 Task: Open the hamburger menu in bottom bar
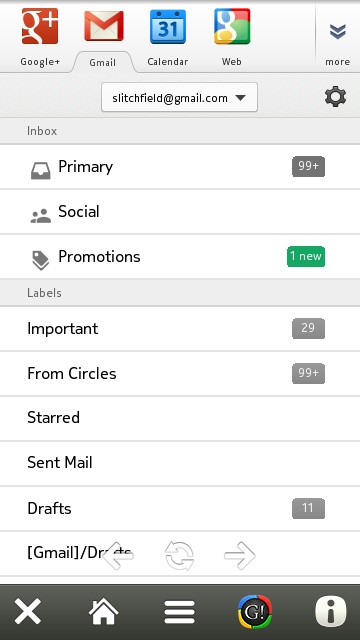[180, 611]
